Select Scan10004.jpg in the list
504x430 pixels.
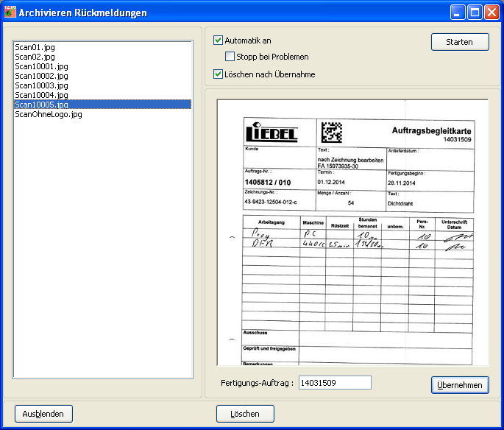click(41, 95)
